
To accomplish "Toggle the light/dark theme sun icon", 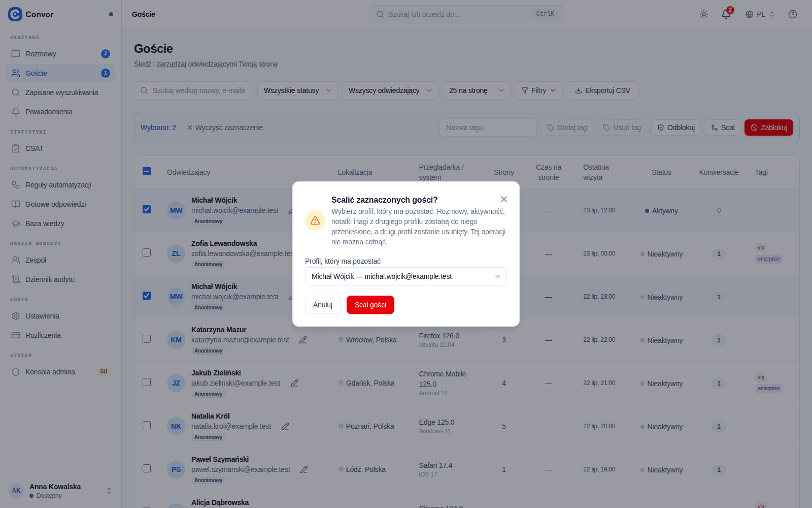I will (x=704, y=14).
